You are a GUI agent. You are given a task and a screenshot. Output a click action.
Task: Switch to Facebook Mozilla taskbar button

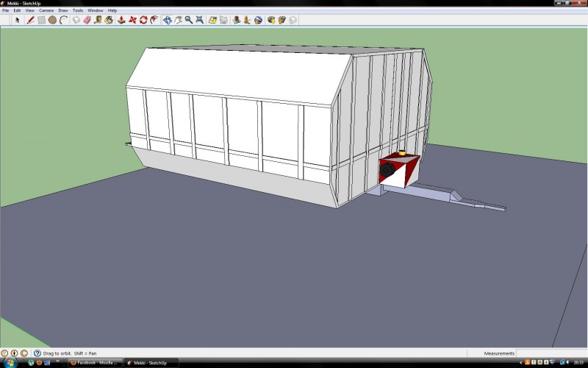click(95, 363)
